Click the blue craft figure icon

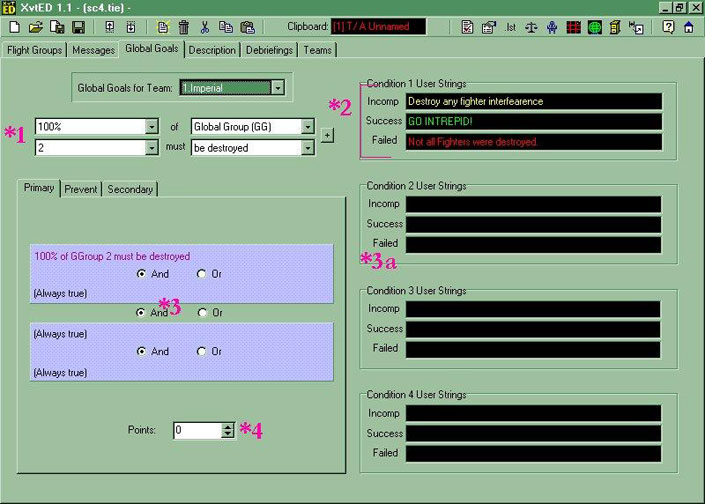tap(552, 27)
